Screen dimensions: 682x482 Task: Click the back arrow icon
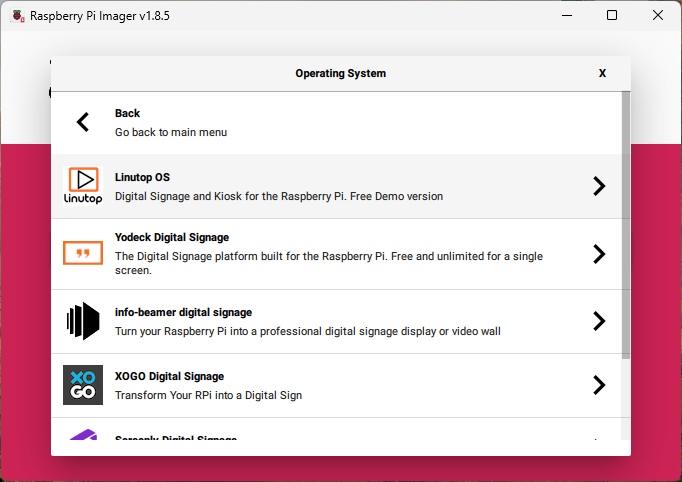pos(83,122)
